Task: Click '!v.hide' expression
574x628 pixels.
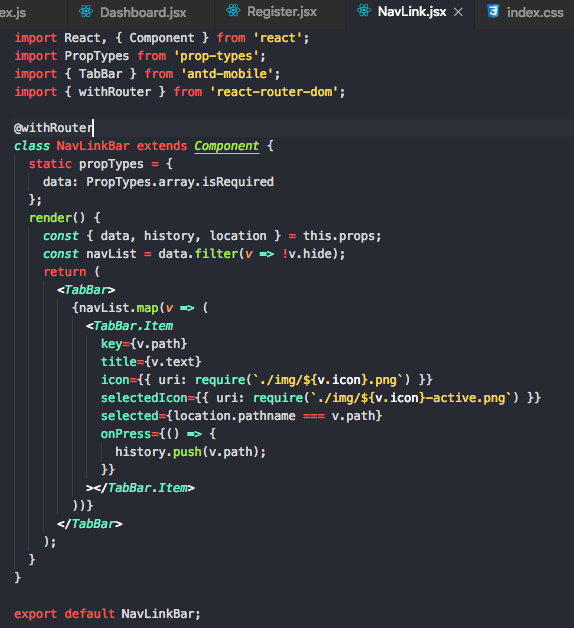Action: click(x=307, y=254)
